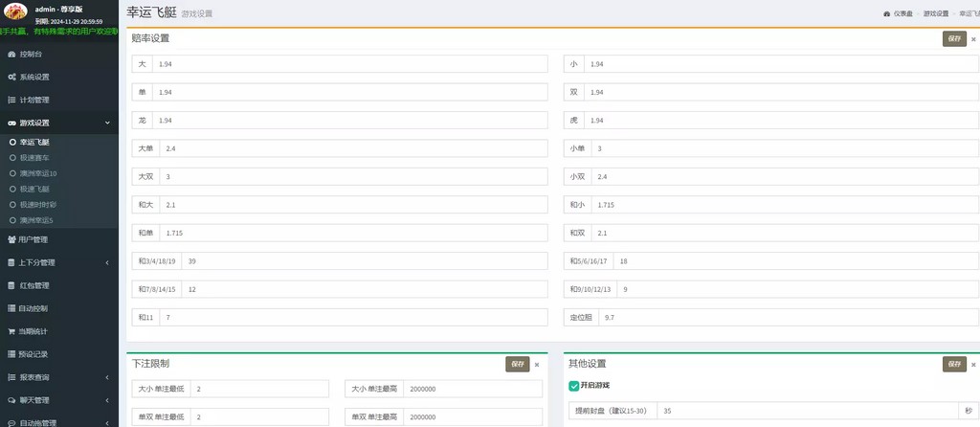The image size is (980, 427).
Task: Edit the 龙 odds field
Action: [x=350, y=120]
